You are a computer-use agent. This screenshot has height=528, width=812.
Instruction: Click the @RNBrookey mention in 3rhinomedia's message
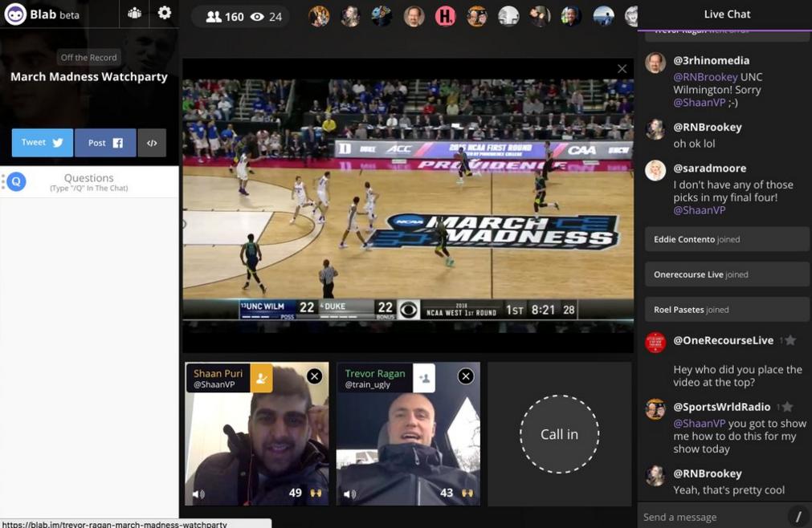coord(705,76)
